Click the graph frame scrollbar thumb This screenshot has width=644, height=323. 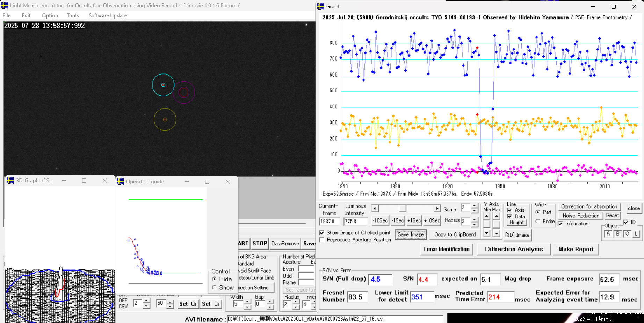(403, 209)
